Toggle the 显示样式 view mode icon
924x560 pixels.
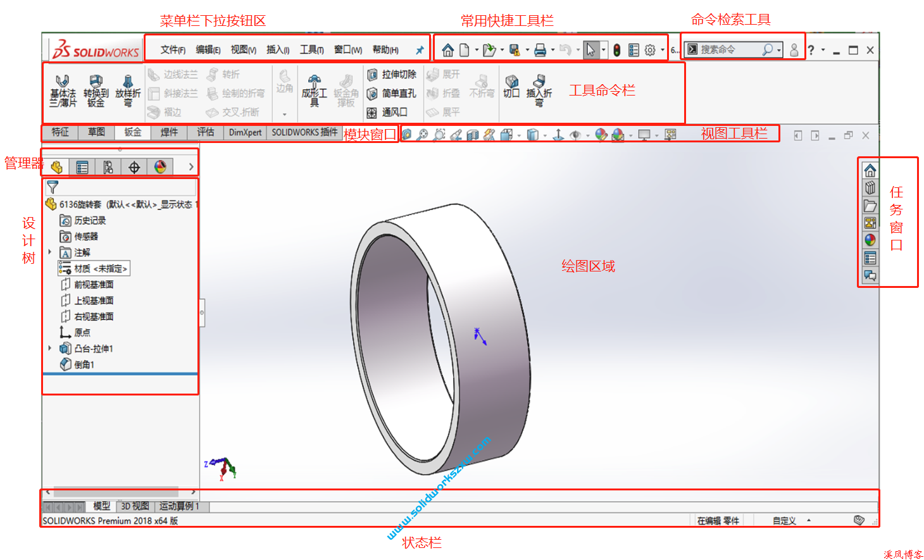pyautogui.click(x=534, y=134)
